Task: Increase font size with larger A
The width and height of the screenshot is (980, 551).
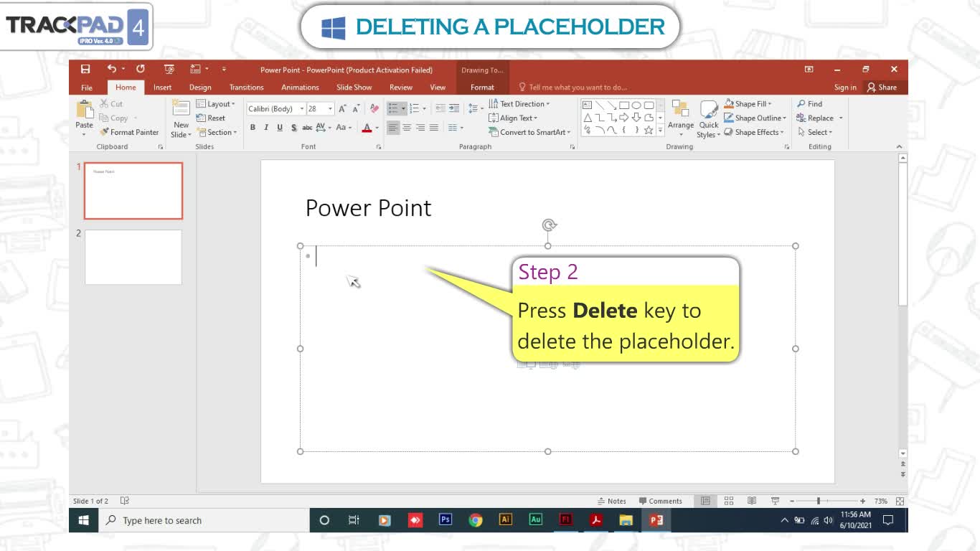Action: pyautogui.click(x=342, y=109)
